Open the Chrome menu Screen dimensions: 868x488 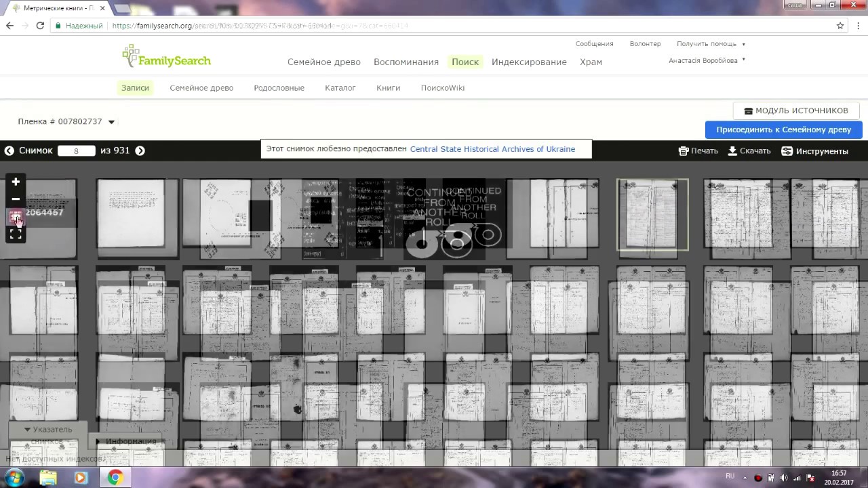(857, 26)
